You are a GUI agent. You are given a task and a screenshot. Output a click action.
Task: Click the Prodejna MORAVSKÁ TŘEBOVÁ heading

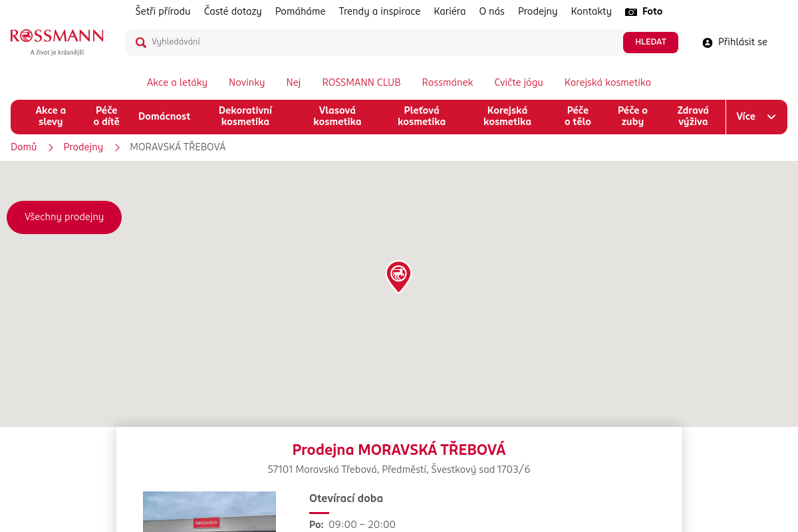399,450
